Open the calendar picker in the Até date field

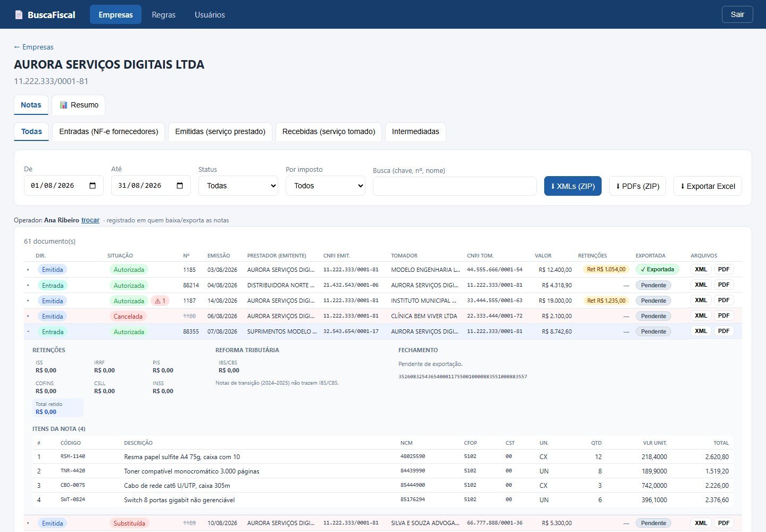point(180,186)
